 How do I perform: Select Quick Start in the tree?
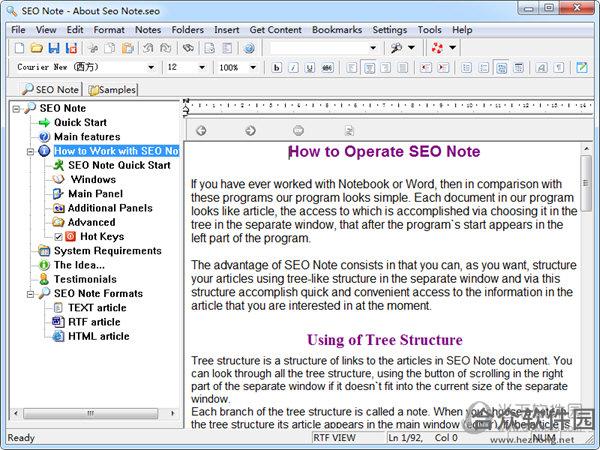80,122
